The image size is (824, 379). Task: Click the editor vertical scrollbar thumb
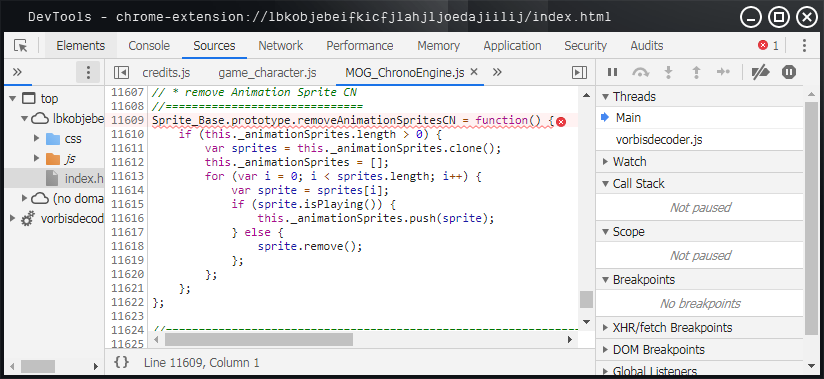tap(586, 300)
